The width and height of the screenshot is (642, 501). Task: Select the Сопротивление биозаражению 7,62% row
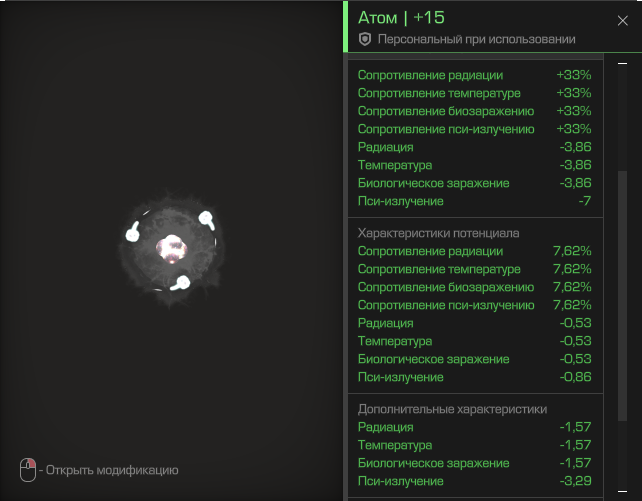[x=475, y=287]
